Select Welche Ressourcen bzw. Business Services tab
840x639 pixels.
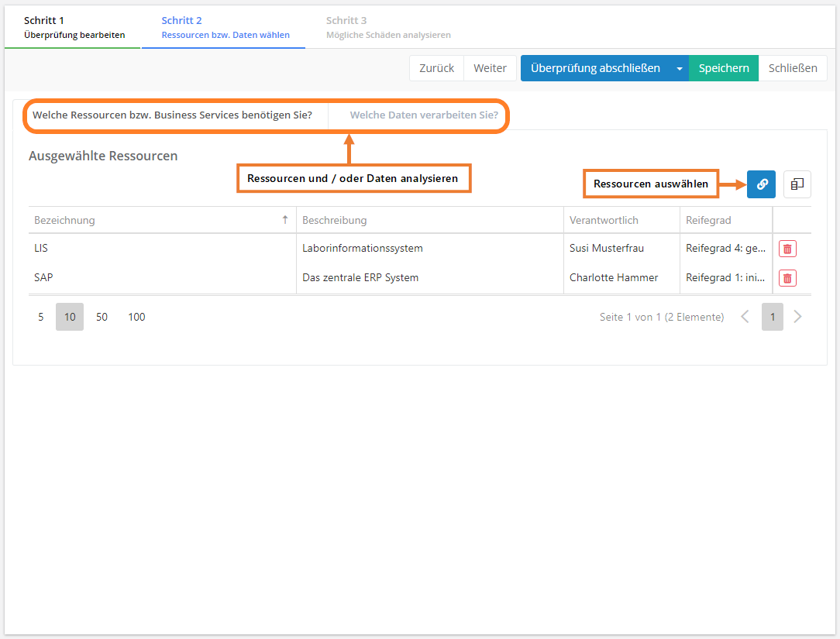pos(172,115)
